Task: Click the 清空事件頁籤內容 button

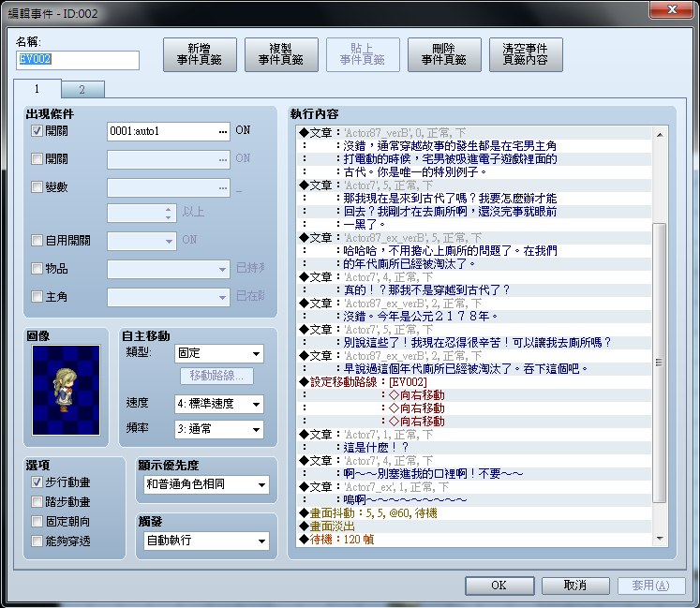Action: (526, 54)
